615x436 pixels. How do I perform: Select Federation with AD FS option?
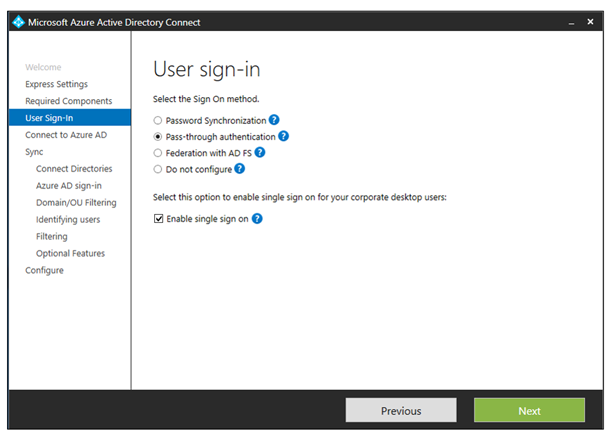coord(158,153)
